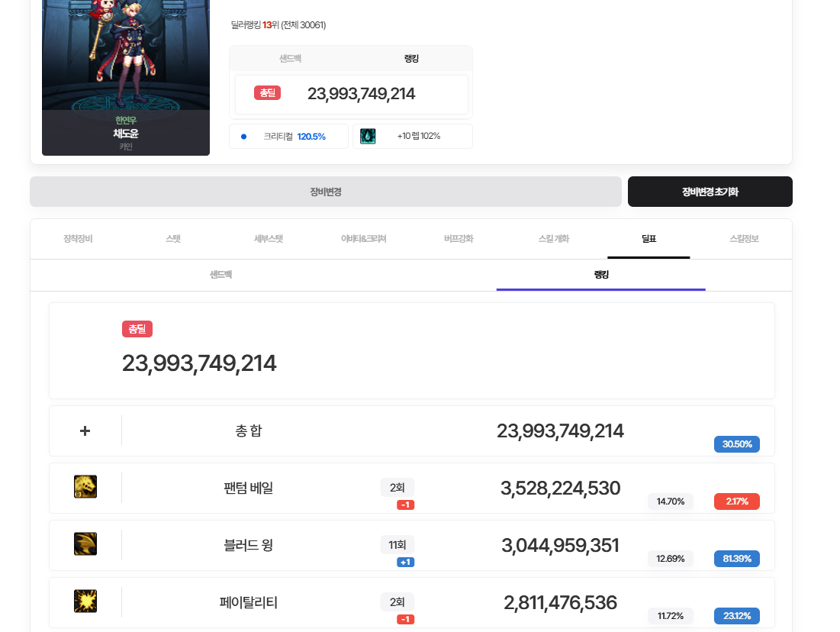Select the 딜표 tab

[x=649, y=239]
